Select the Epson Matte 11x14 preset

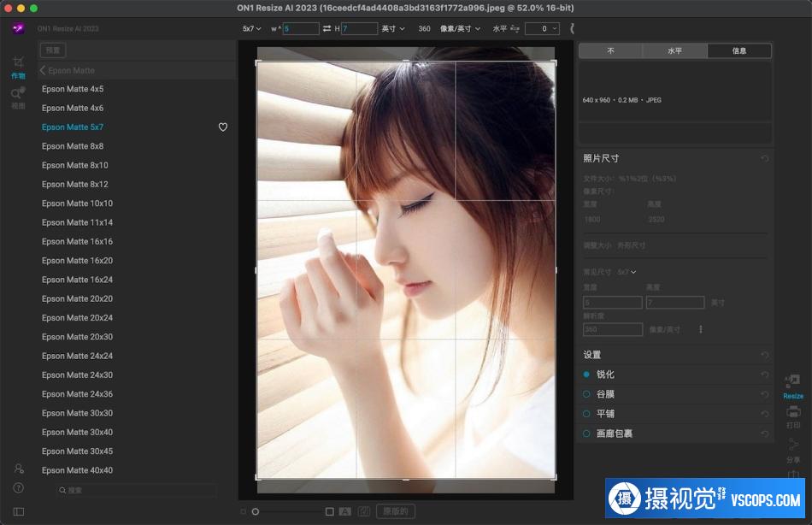pos(77,222)
